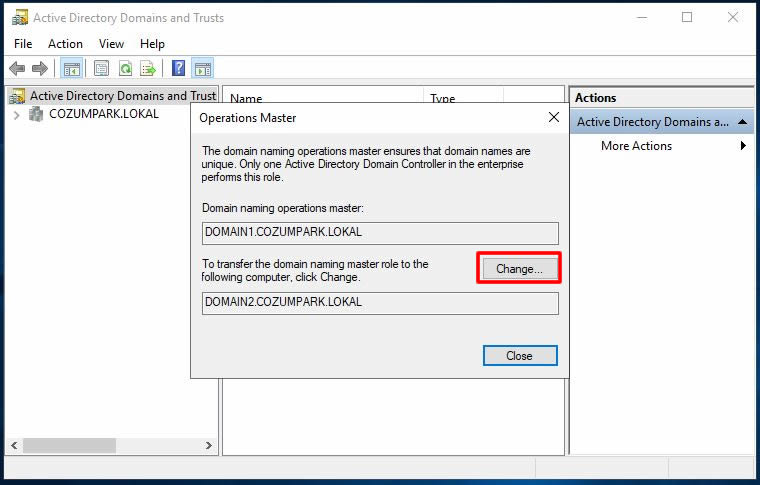Collapse the Active Directory Domains a... actions section
760x485 pixels.
[742, 122]
